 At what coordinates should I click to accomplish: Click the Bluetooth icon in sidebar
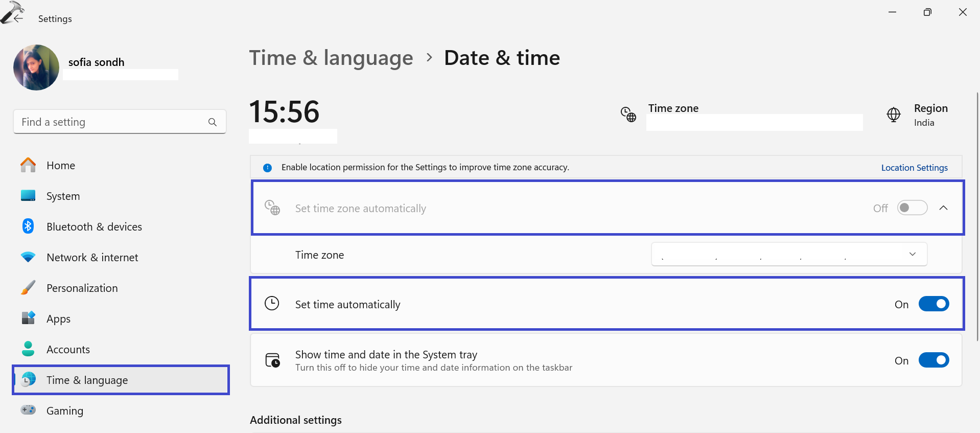pyautogui.click(x=28, y=226)
